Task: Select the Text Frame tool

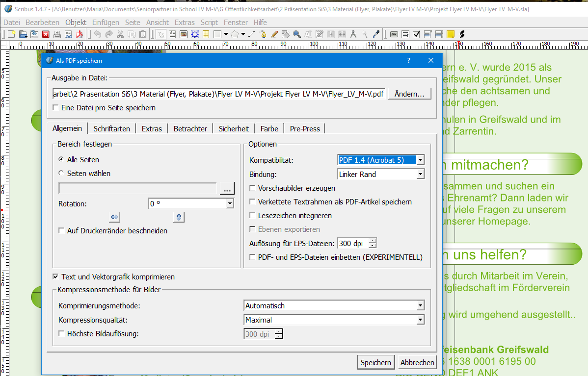Action: 172,34
